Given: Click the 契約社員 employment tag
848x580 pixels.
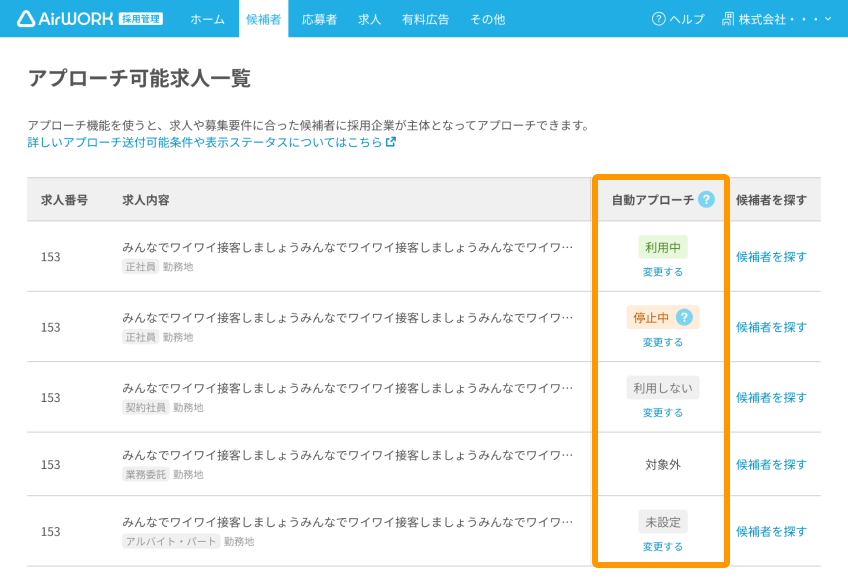Looking at the screenshot, I should coord(145,407).
